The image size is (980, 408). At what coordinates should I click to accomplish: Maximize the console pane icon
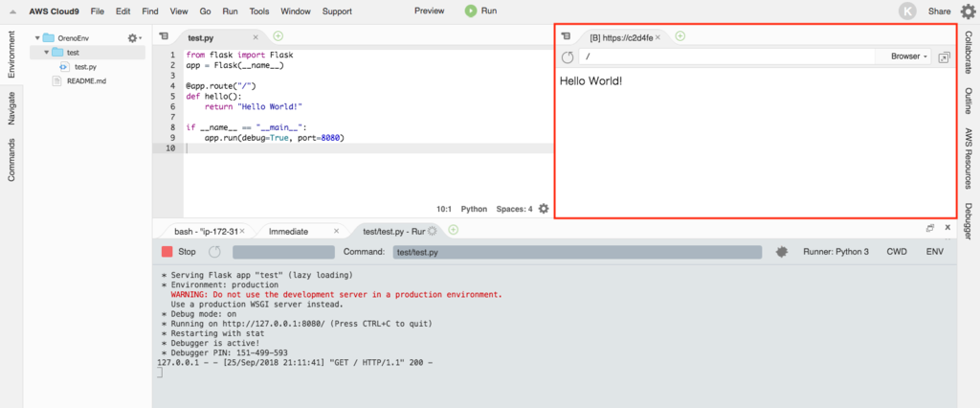pyautogui.click(x=930, y=228)
